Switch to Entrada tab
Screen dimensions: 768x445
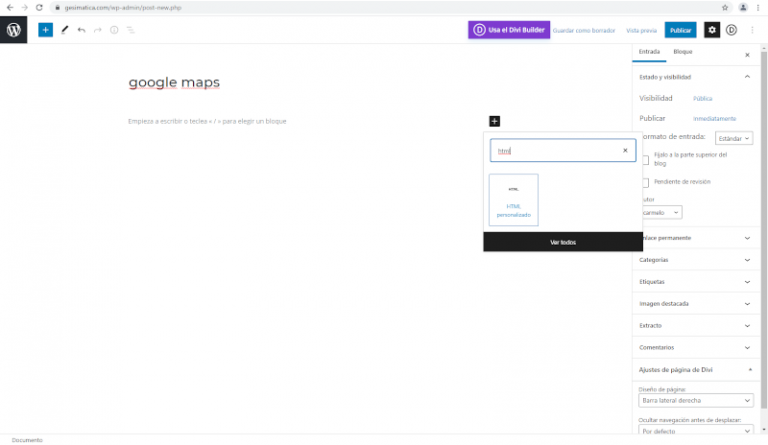[x=649, y=52]
